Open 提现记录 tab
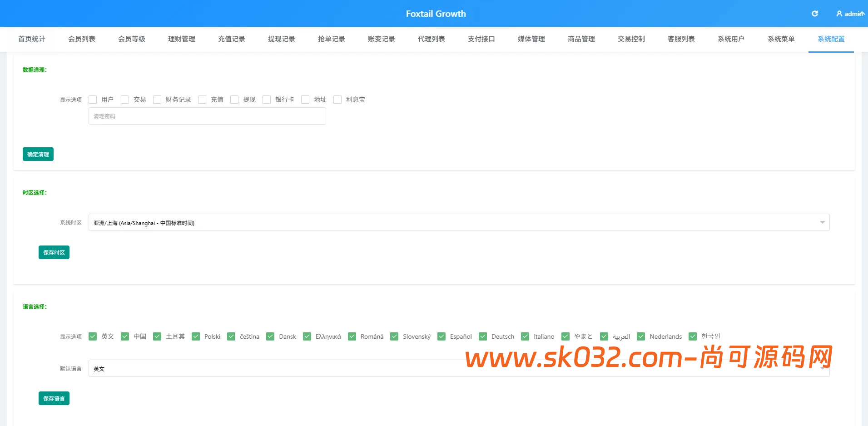 click(282, 39)
